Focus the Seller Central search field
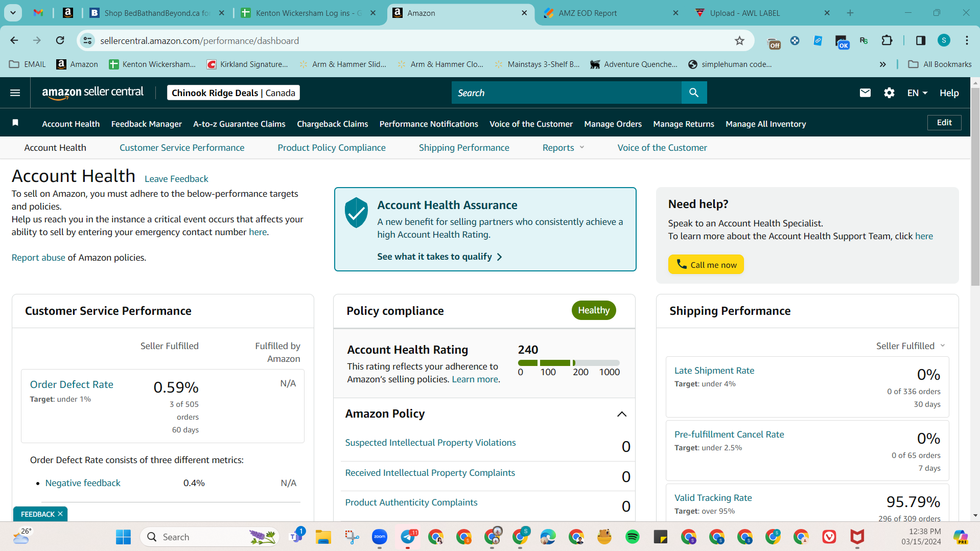Screen dimensions: 980x551 (567, 93)
